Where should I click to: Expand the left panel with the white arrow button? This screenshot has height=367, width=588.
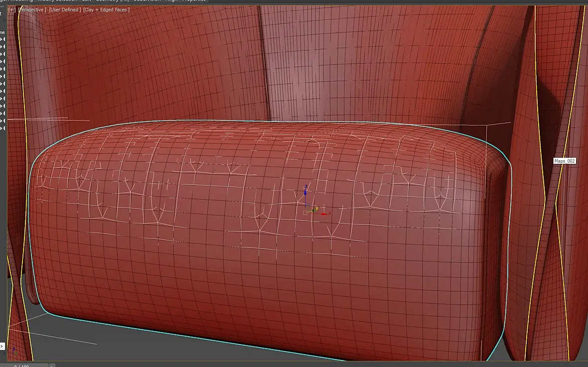coord(2,347)
